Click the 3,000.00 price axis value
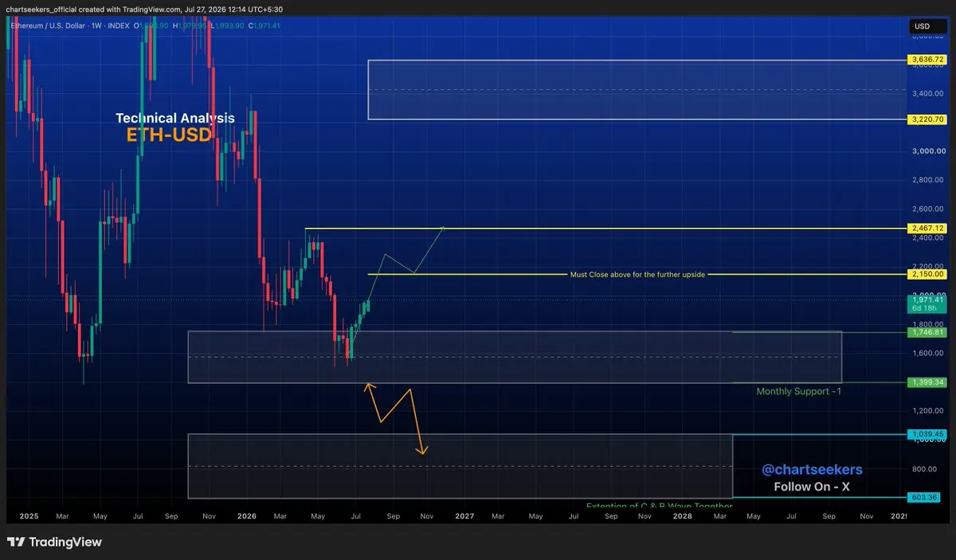 928,151
